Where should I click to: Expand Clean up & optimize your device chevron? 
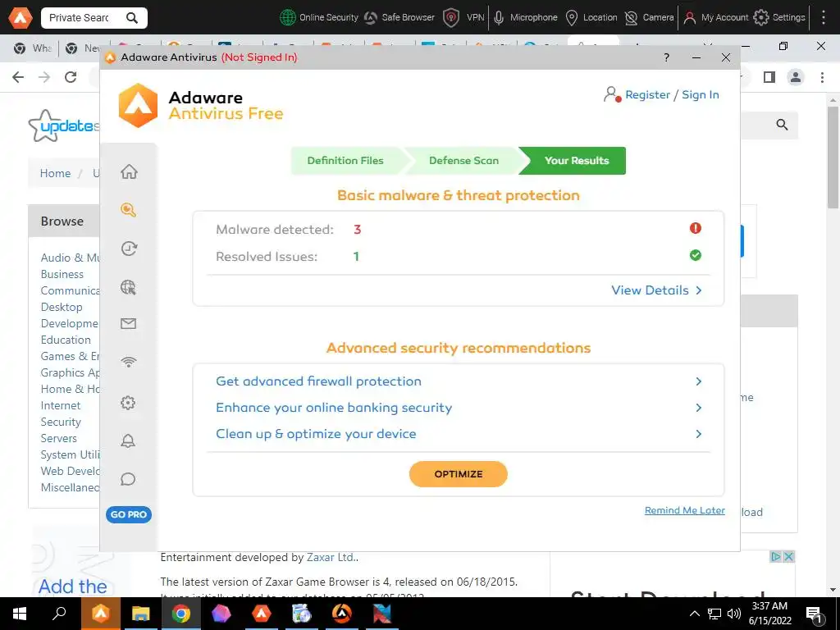699,434
